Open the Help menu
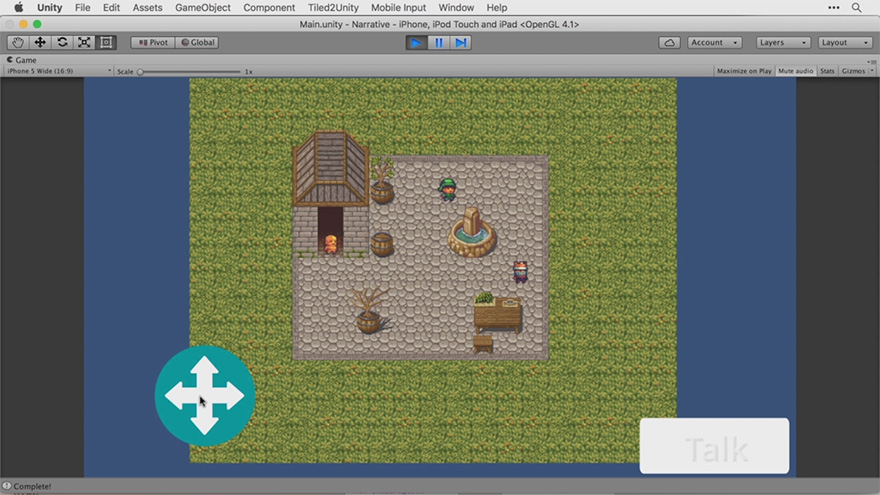Viewport: 880px width, 495px height. click(497, 7)
